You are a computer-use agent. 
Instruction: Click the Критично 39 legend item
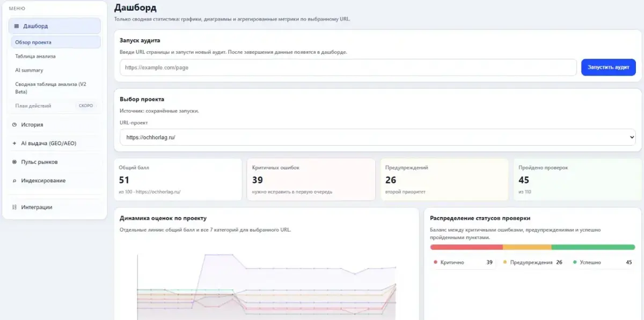[x=463, y=263]
